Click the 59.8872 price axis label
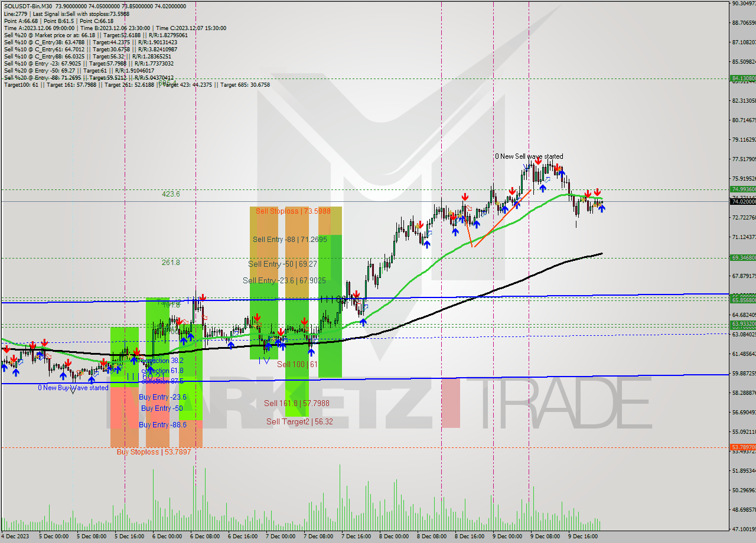The width and height of the screenshot is (756, 543). click(x=743, y=373)
